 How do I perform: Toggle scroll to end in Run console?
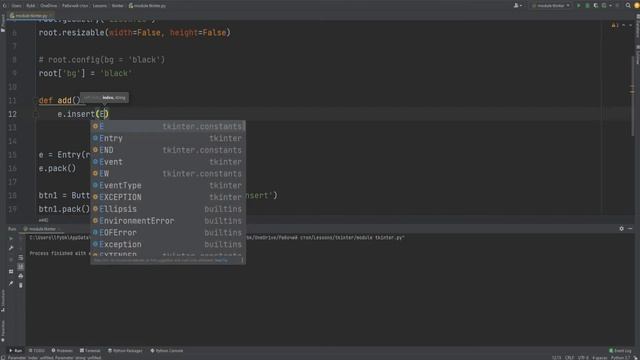(20, 267)
